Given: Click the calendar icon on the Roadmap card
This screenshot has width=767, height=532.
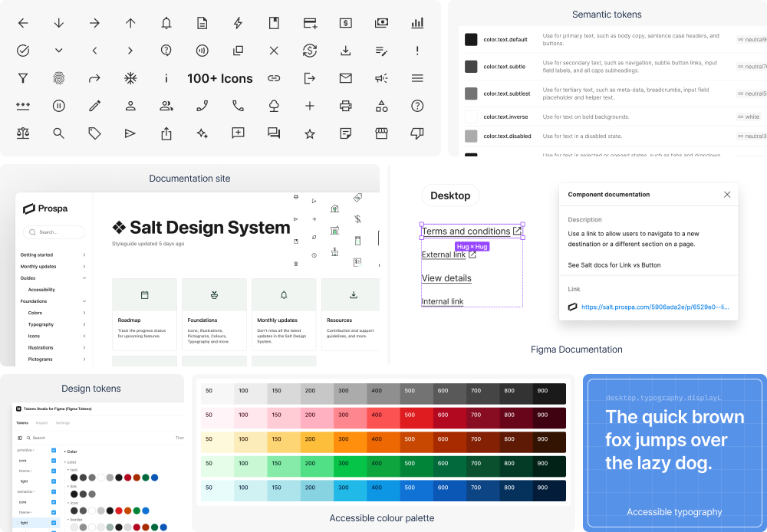Looking at the screenshot, I should [x=144, y=295].
